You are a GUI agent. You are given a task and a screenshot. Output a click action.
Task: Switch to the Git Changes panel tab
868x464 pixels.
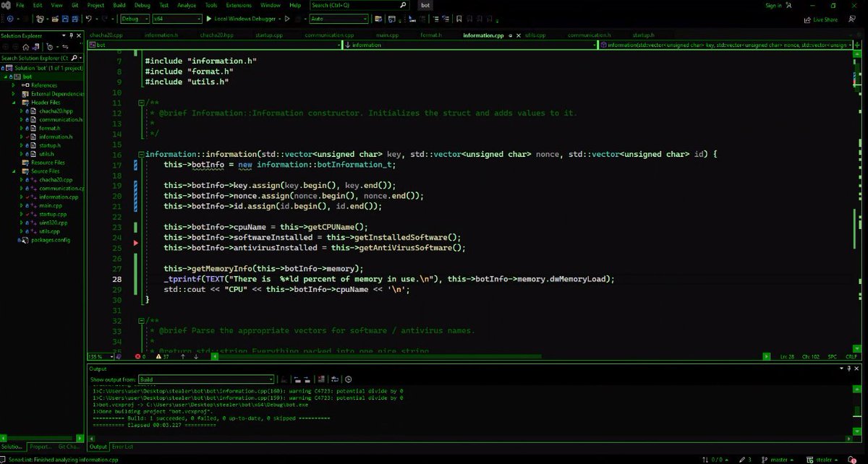(69, 447)
